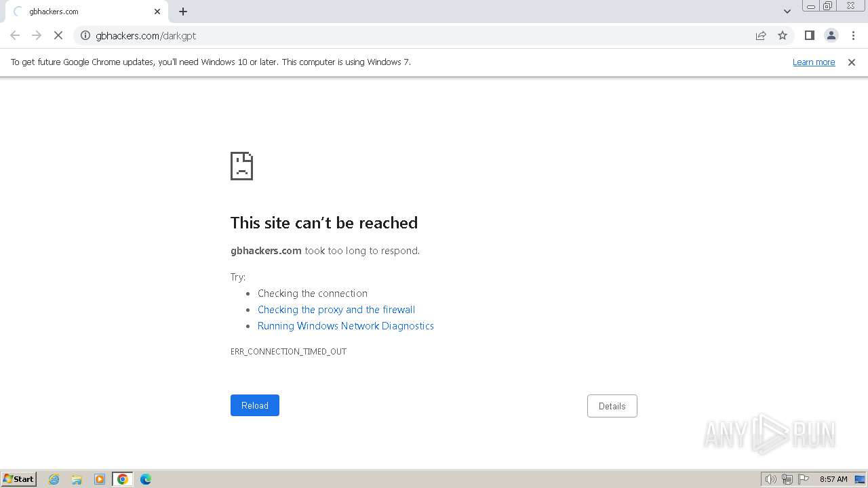Click the Details button
This screenshot has height=488, width=868.
pos(612,406)
